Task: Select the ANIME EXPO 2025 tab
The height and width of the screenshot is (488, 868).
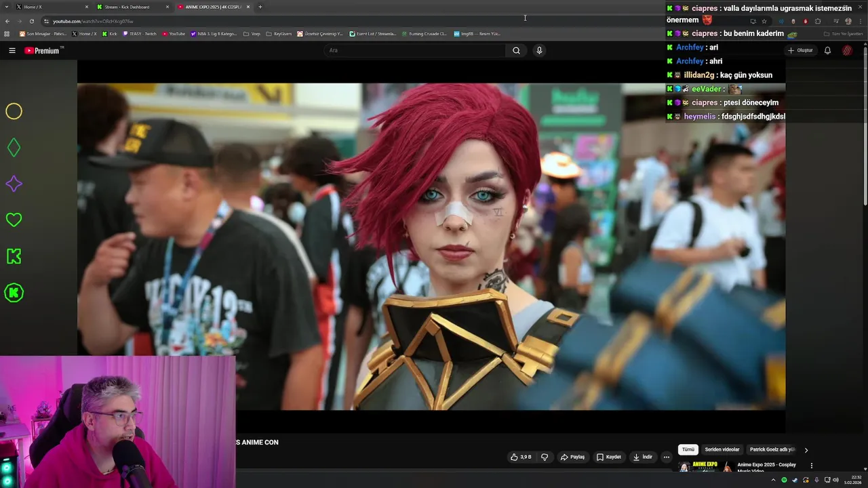Action: pyautogui.click(x=213, y=7)
